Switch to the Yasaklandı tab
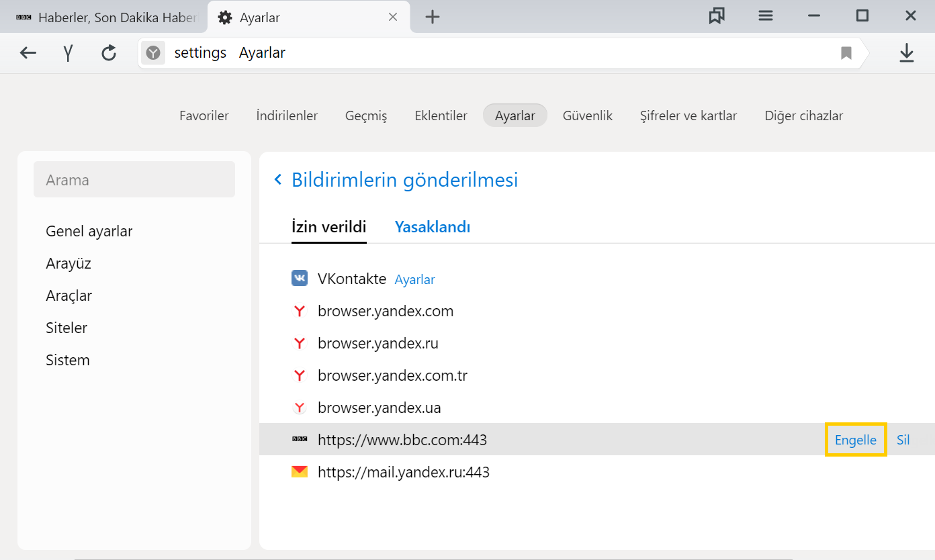Viewport: 935px width, 560px height. tap(433, 227)
